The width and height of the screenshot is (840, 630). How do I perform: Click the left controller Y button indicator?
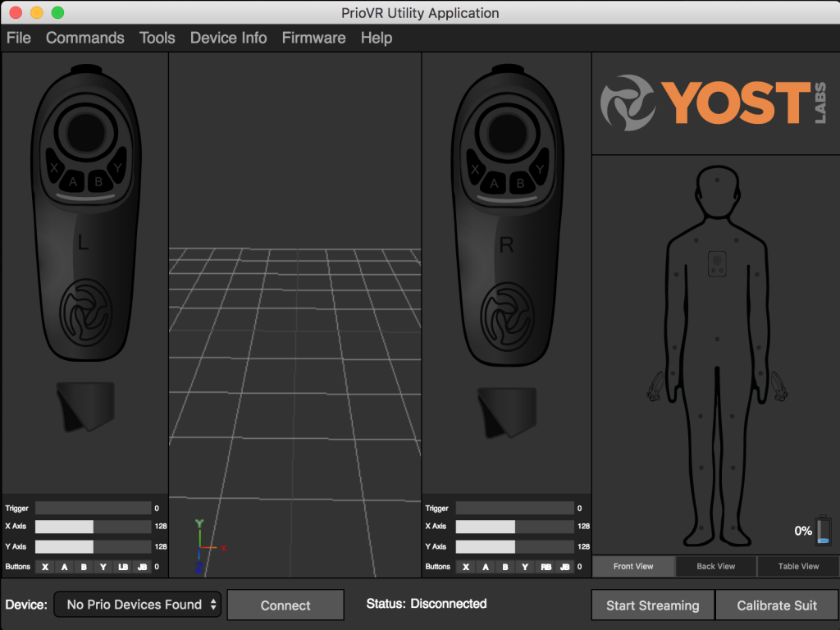[103, 567]
